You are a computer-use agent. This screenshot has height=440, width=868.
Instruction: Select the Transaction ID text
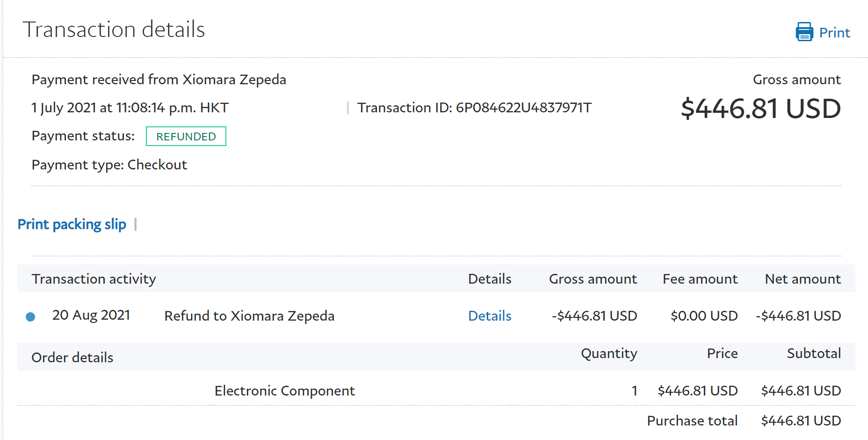tap(474, 108)
